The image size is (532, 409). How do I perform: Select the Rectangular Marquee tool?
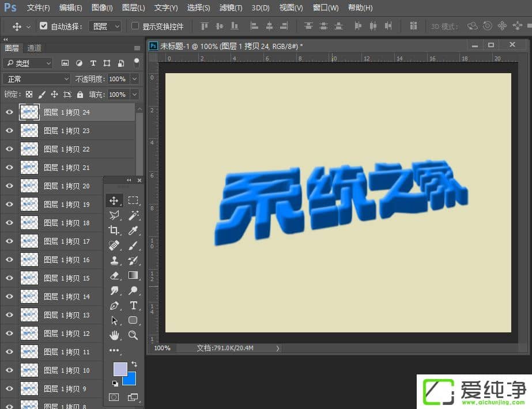pos(133,200)
